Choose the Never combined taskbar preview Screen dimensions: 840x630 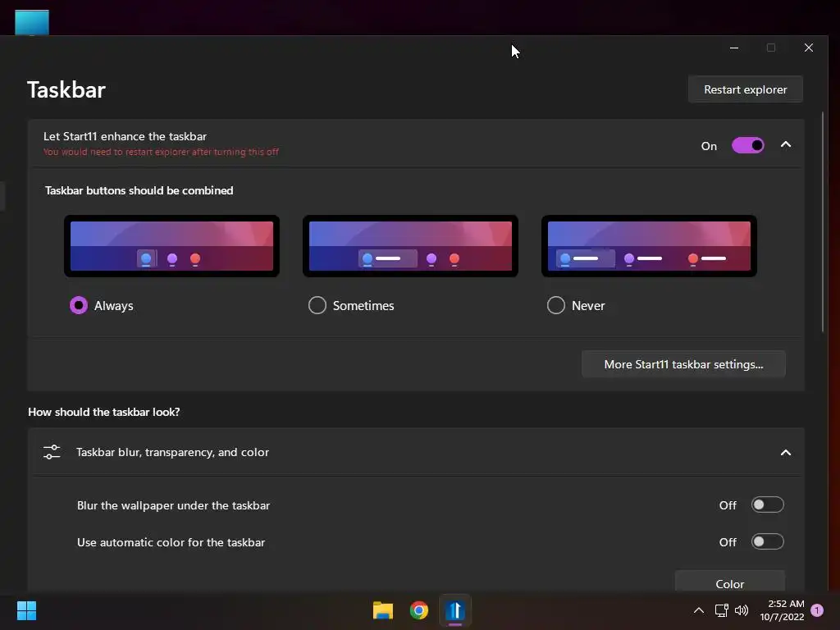pos(650,246)
